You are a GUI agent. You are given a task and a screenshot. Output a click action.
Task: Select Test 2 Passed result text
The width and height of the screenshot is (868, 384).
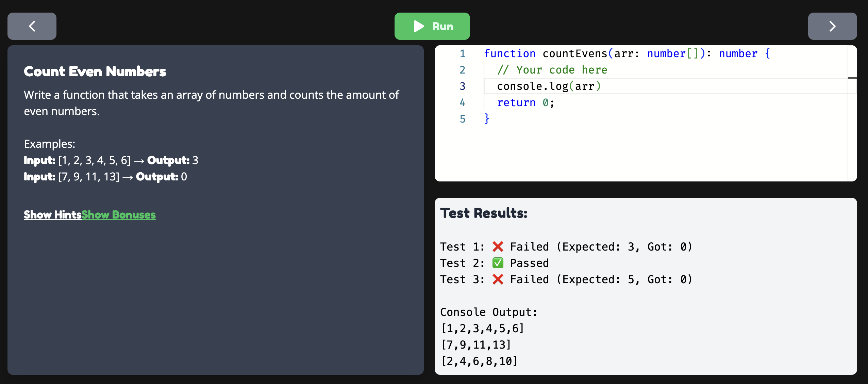point(495,263)
